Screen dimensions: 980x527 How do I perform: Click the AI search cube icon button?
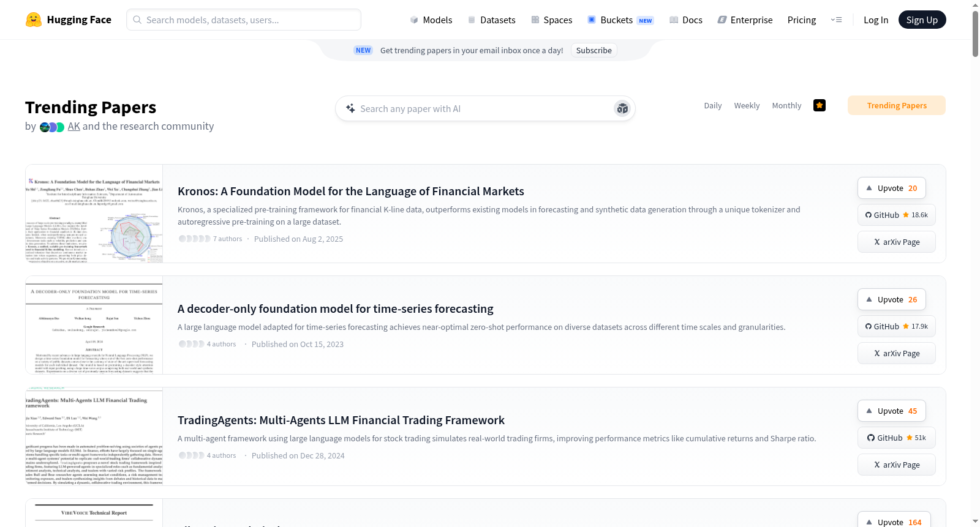622,108
